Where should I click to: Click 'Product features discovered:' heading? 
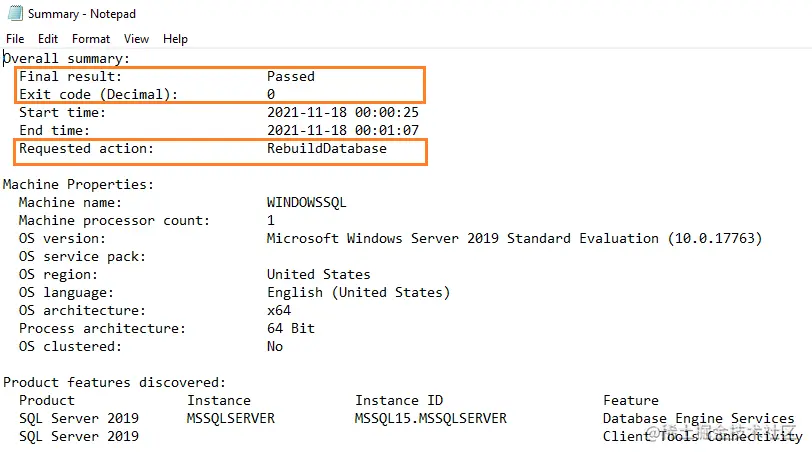pyautogui.click(x=114, y=382)
